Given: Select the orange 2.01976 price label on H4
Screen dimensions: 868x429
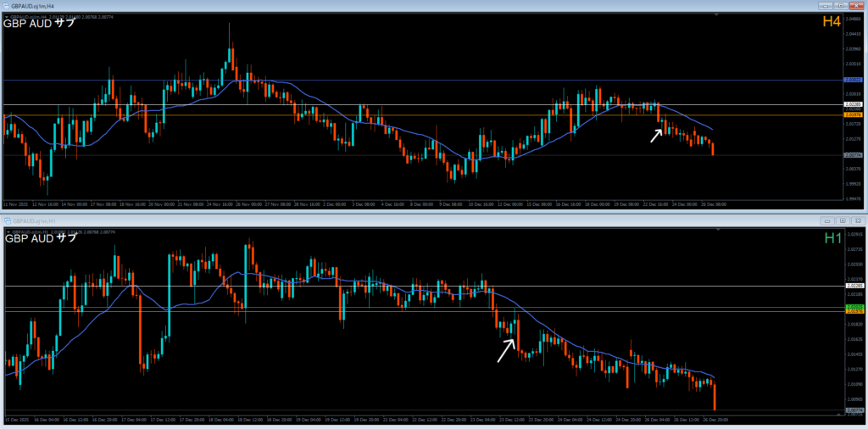Looking at the screenshot, I should click(x=853, y=114).
